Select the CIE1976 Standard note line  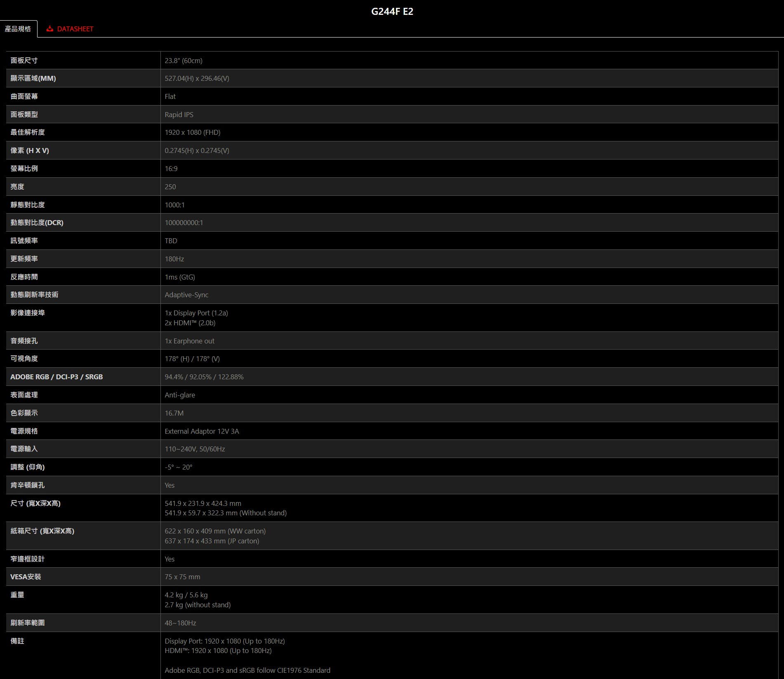[x=247, y=670]
